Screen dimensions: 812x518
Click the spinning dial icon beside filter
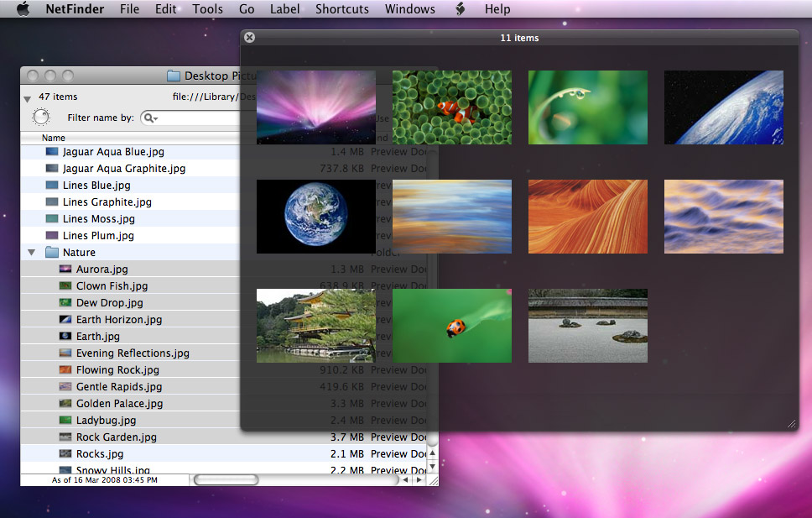point(41,118)
